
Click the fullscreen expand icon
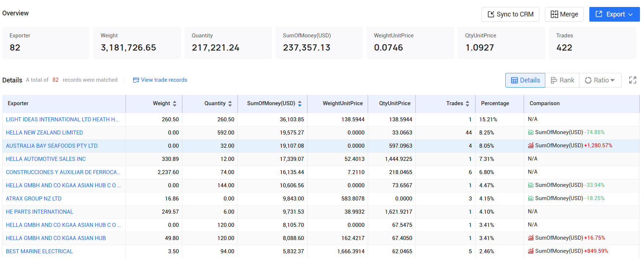coord(633,80)
